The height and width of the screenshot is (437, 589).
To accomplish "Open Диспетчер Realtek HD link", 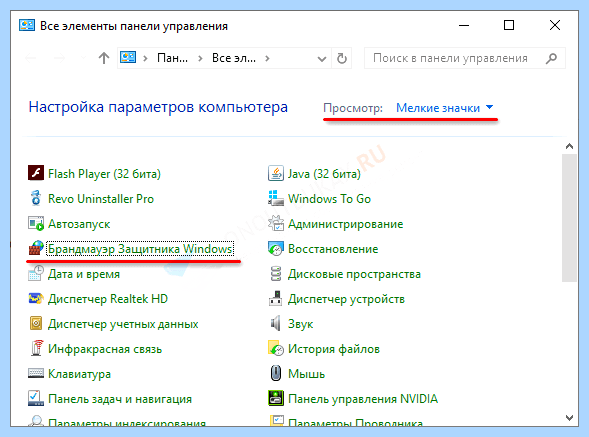I will click(108, 299).
